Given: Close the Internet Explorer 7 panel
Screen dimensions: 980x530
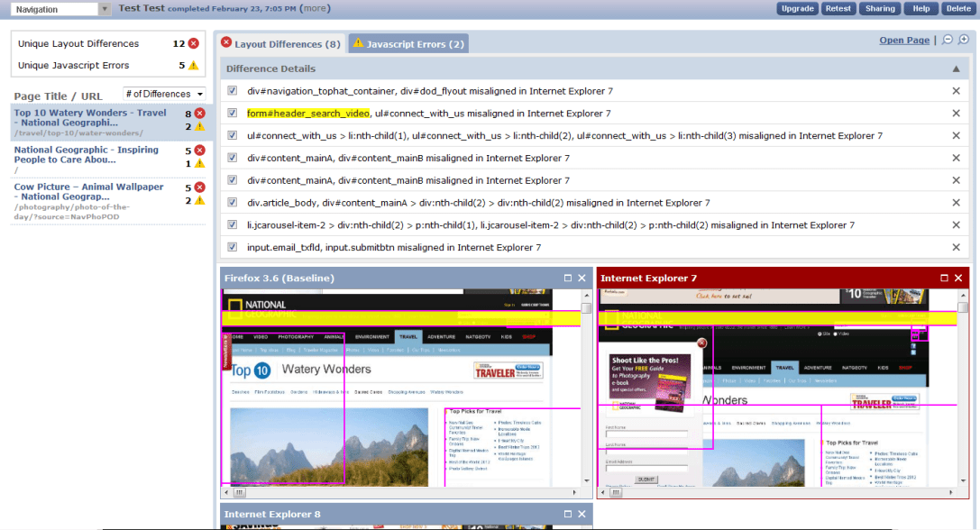Looking at the screenshot, I should pos(958,279).
